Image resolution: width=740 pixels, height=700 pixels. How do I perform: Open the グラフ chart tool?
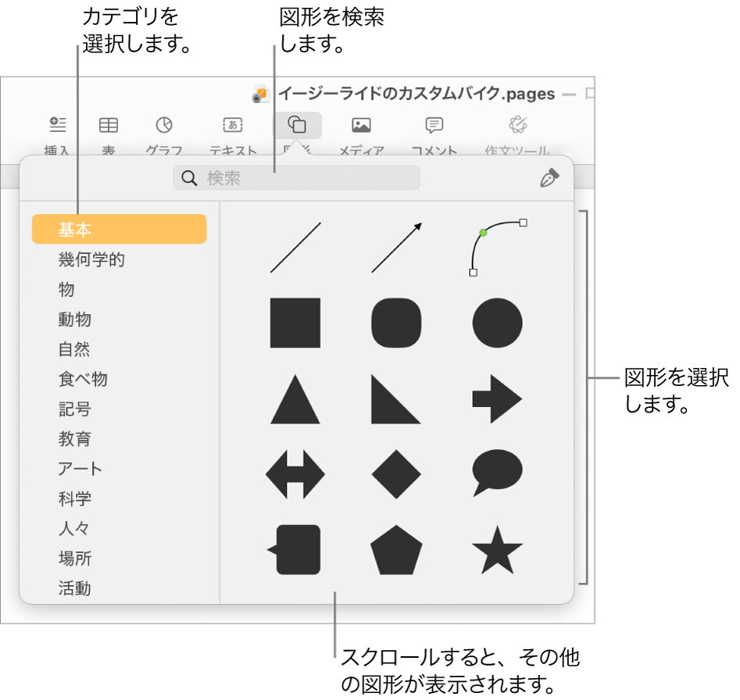pyautogui.click(x=165, y=125)
